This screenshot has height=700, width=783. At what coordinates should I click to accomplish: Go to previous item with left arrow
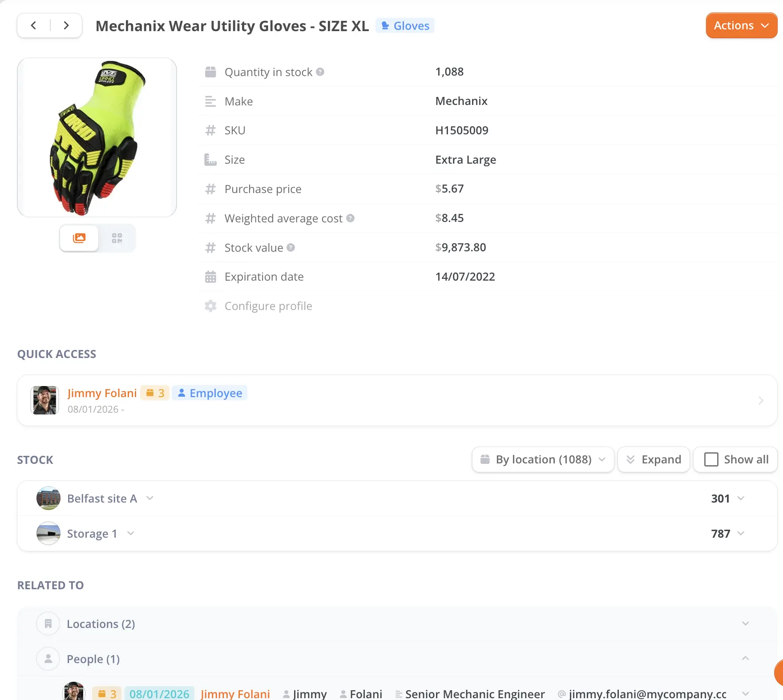pos(34,25)
